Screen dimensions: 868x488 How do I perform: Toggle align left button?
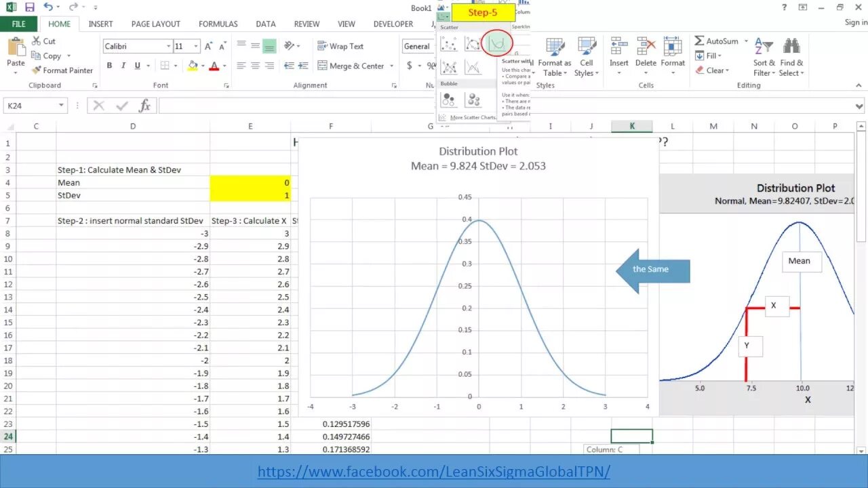click(x=241, y=66)
